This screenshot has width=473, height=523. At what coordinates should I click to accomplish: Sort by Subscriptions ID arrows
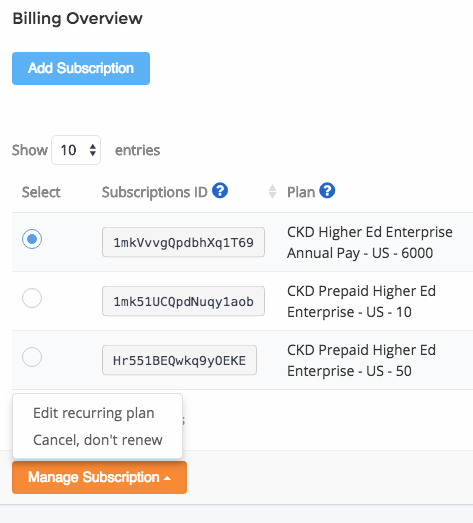click(x=272, y=192)
